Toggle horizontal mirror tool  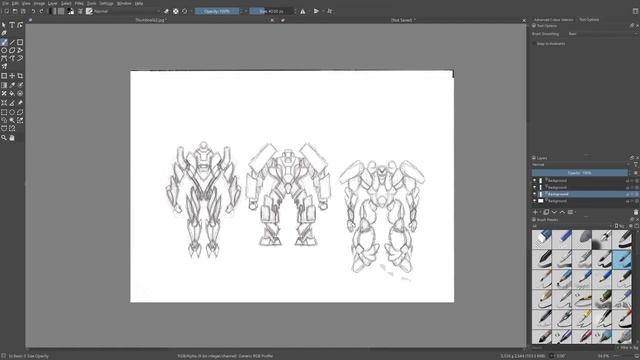[303, 11]
